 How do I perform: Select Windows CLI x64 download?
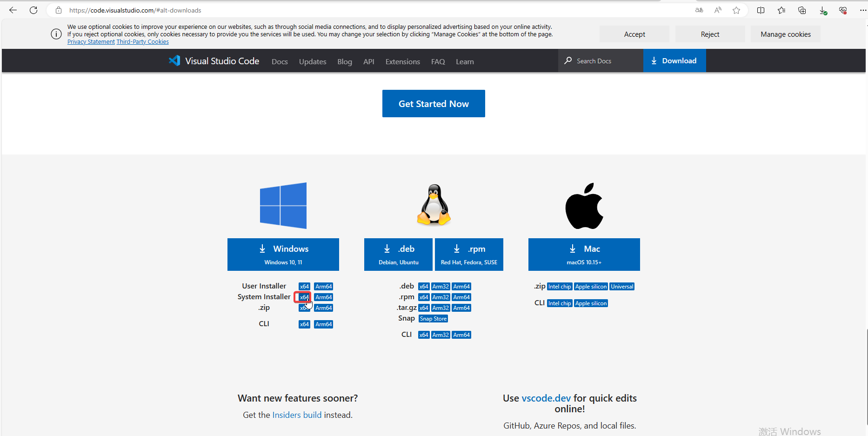click(304, 324)
